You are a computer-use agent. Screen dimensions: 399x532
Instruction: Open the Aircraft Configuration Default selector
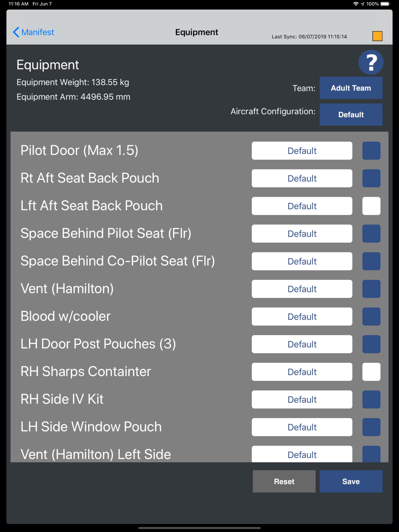click(351, 115)
